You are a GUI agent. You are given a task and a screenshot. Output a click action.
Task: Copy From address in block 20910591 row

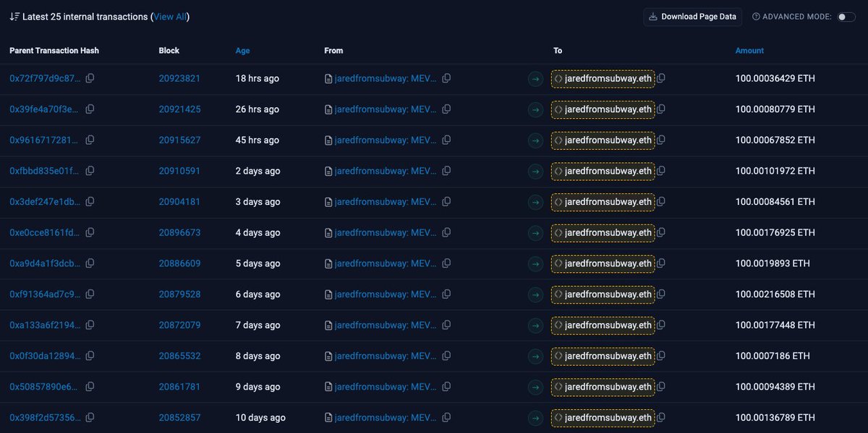(446, 171)
